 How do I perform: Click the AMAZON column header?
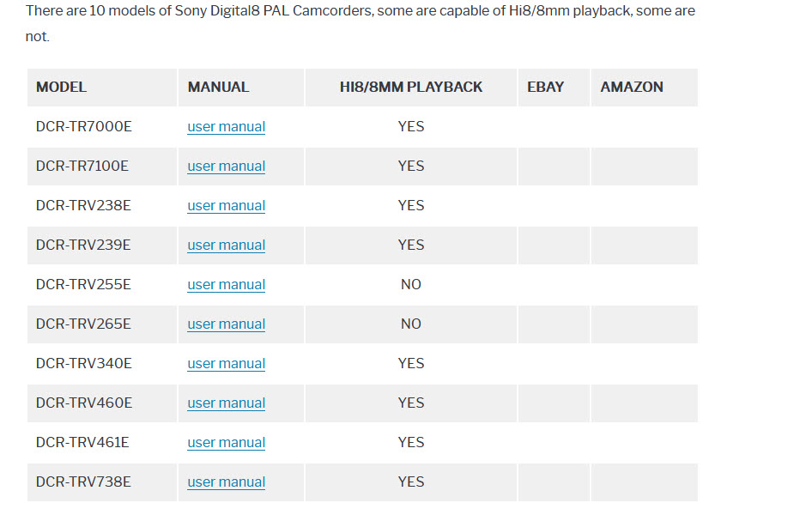tap(632, 88)
